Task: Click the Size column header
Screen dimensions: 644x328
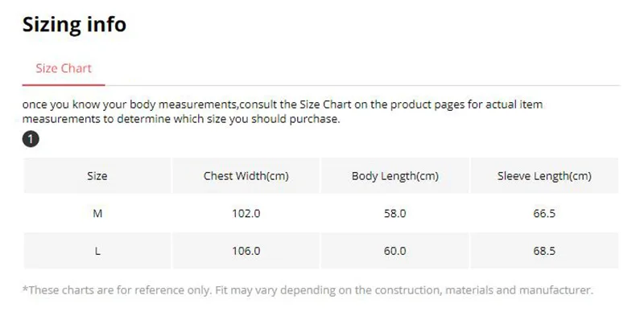Action: coord(97,176)
